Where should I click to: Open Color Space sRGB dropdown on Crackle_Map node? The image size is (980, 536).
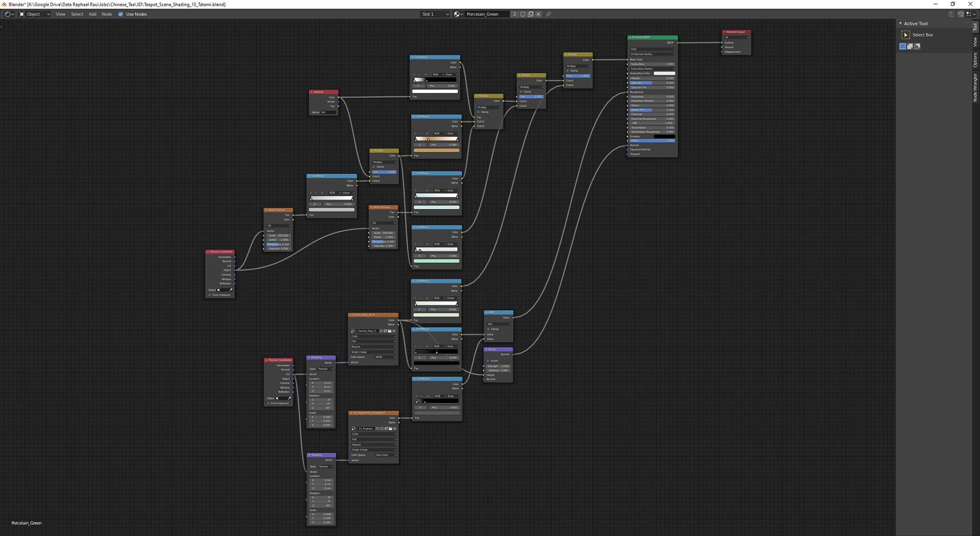[x=385, y=357]
